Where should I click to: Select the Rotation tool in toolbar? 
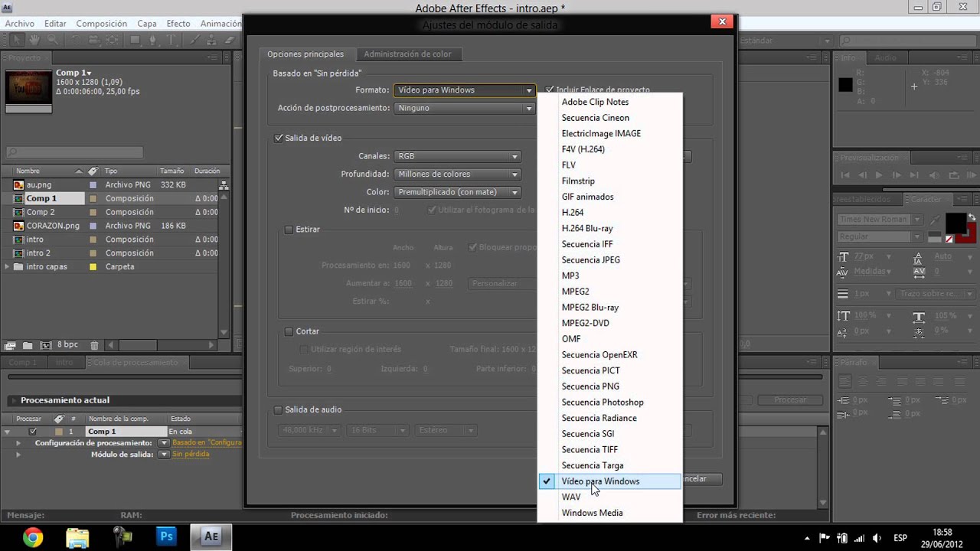[75, 40]
